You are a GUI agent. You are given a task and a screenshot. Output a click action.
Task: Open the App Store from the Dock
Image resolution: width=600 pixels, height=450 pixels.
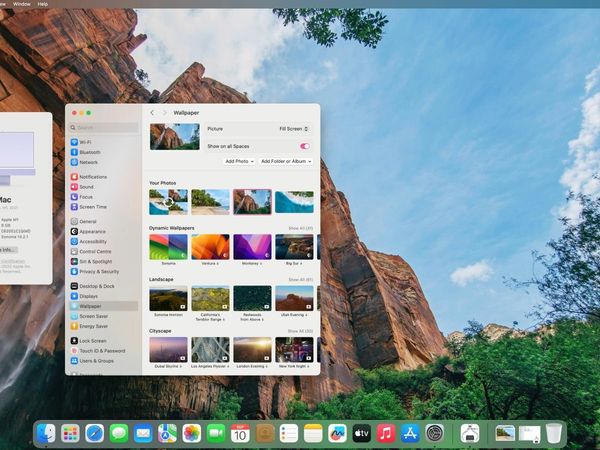[x=410, y=434]
